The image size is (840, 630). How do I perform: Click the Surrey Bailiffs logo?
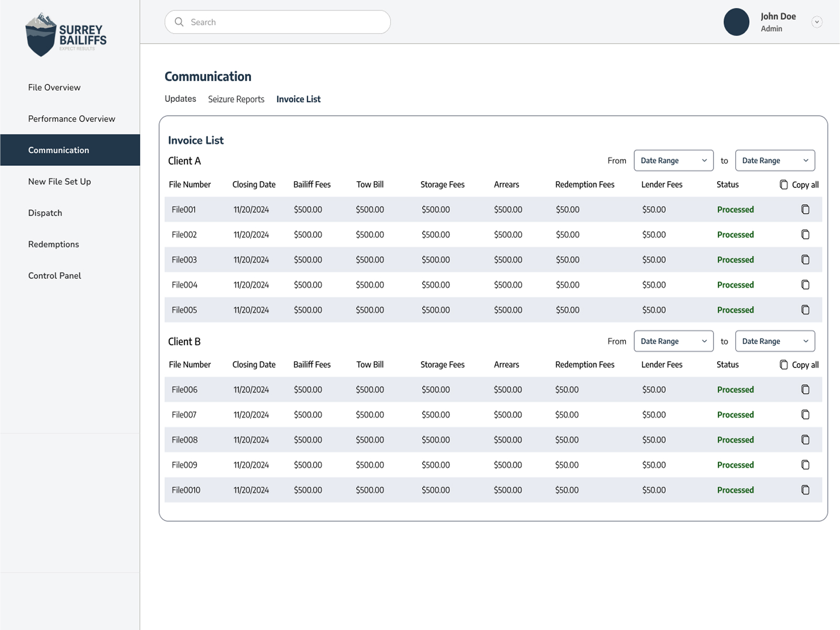coord(66,34)
